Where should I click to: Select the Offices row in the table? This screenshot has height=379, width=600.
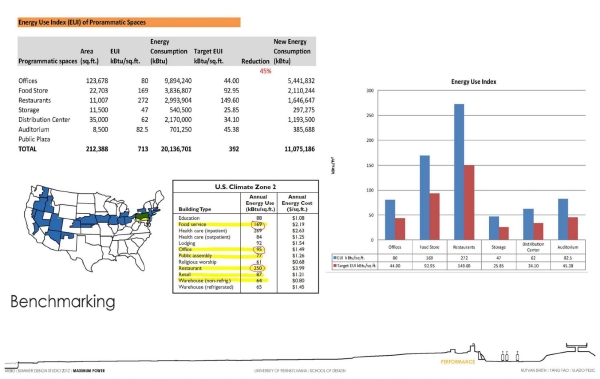(166, 81)
